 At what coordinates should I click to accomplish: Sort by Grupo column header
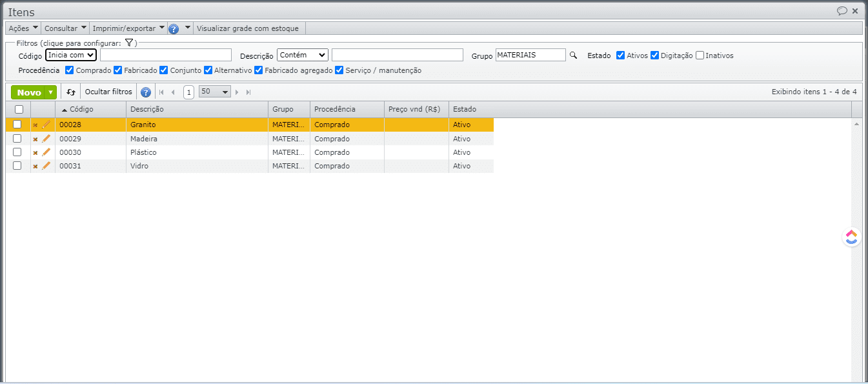[x=289, y=110]
